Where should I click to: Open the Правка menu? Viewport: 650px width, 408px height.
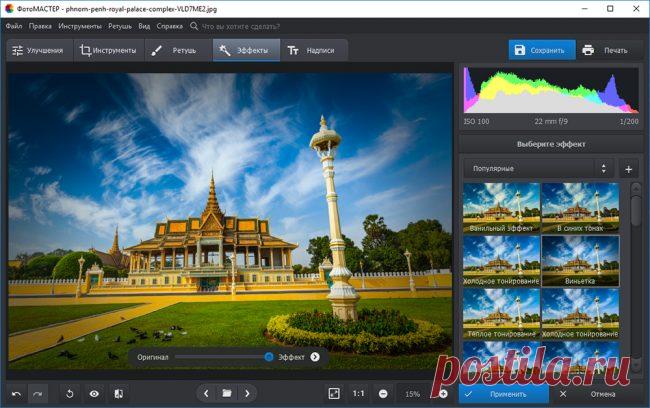(40, 26)
